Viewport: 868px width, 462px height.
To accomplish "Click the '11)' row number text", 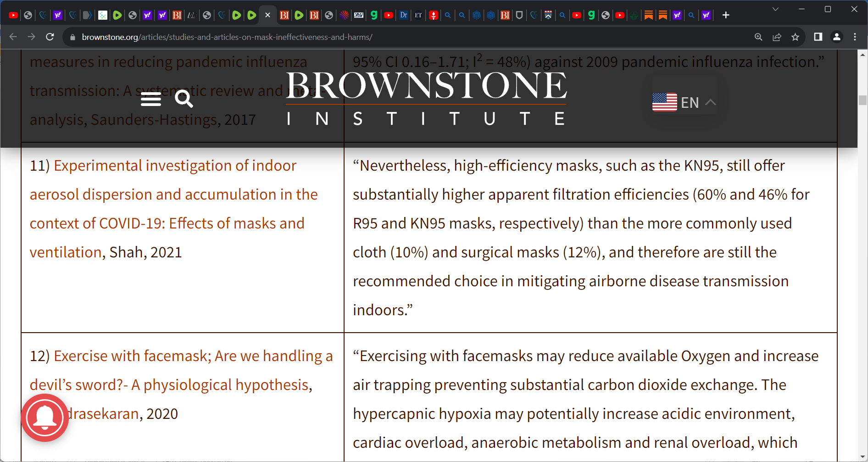I will 39,166.
